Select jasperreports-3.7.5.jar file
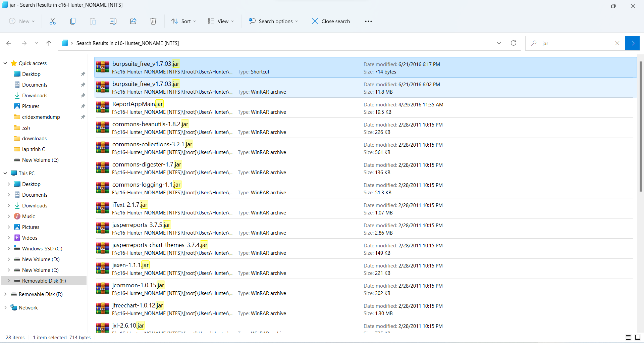644x343 pixels. click(365, 229)
